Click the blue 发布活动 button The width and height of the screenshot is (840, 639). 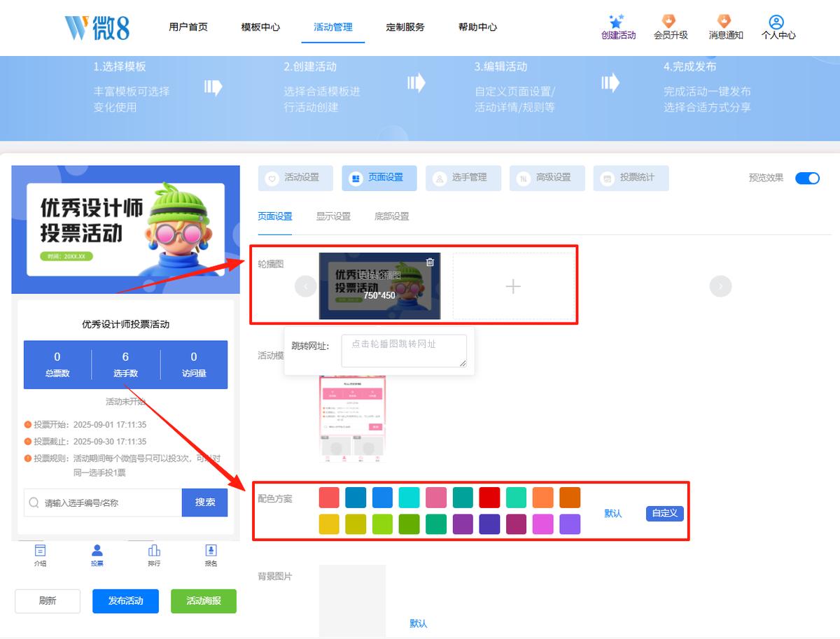[125, 601]
